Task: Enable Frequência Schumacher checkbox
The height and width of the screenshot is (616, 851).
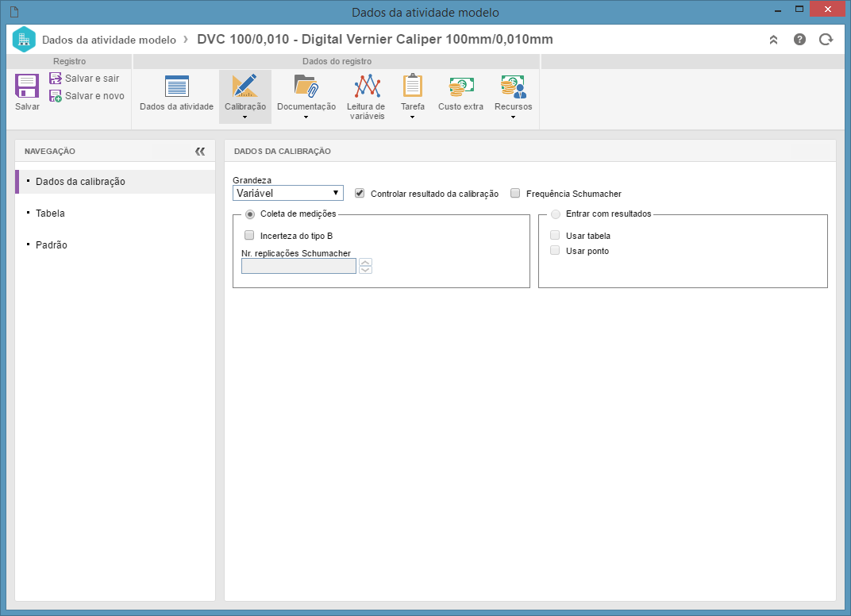Action: click(515, 193)
